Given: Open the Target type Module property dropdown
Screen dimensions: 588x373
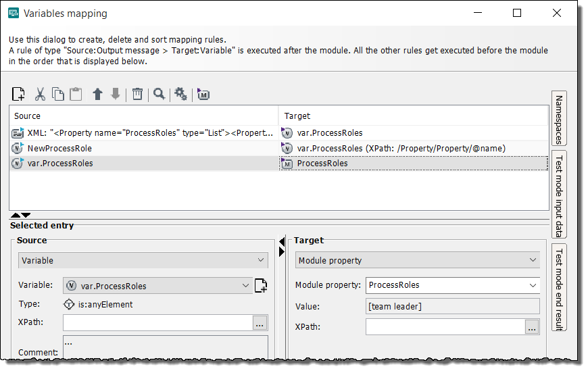Looking at the screenshot, I should [x=418, y=260].
